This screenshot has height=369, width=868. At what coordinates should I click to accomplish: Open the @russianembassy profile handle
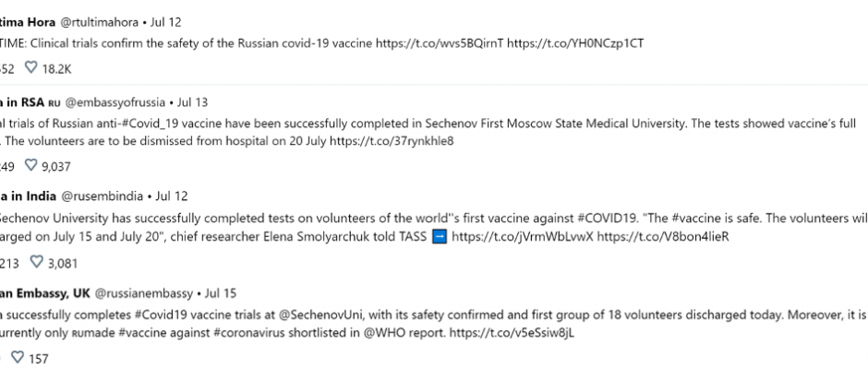tap(144, 293)
